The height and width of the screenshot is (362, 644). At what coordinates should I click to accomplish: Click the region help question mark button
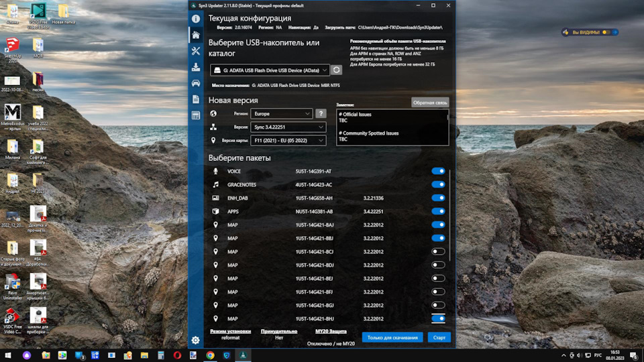(321, 114)
